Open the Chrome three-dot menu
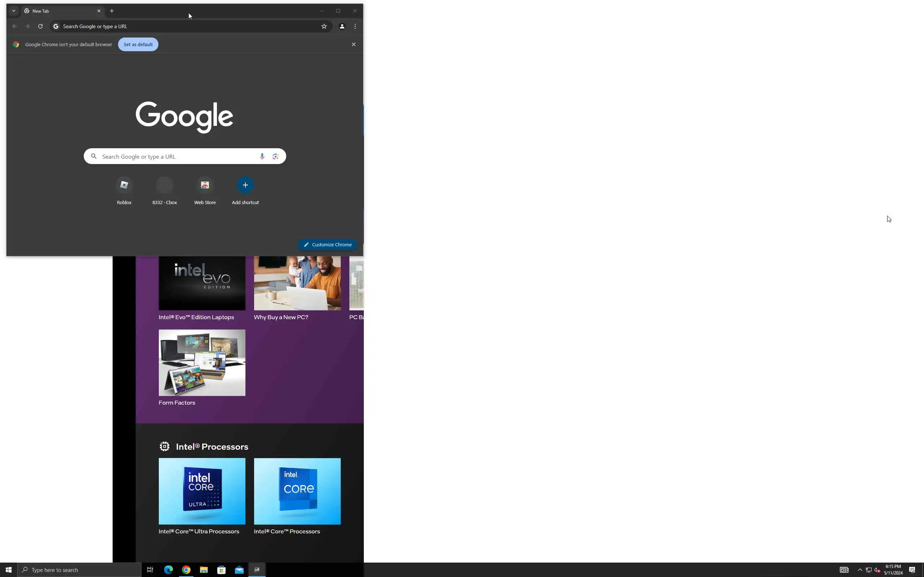 tap(355, 26)
